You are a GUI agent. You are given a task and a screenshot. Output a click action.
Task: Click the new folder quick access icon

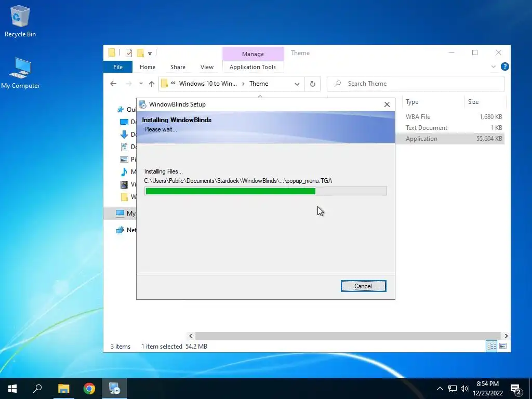(x=140, y=52)
